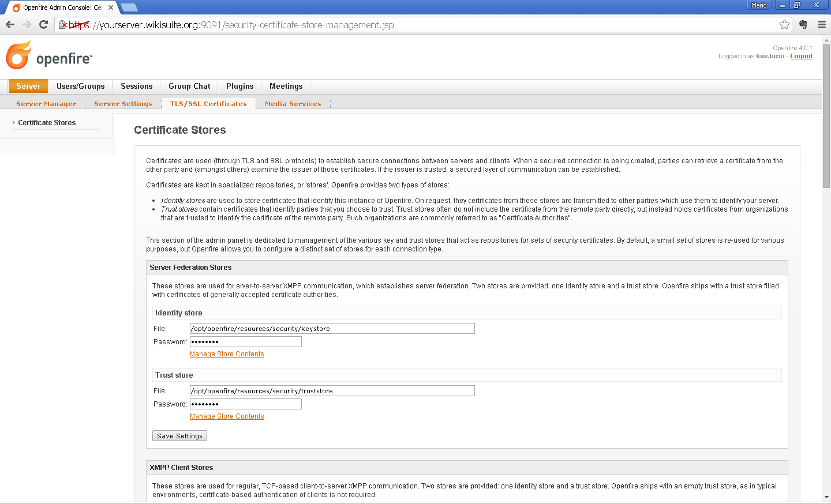Go to Server Settings submenu
This screenshot has width=831, height=504.
pos(123,104)
